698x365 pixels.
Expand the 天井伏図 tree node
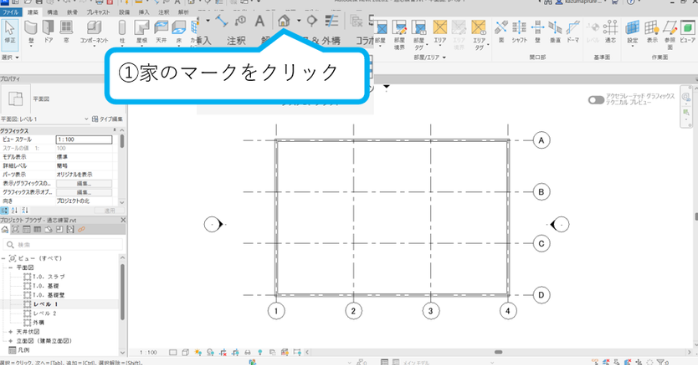(x=11, y=332)
